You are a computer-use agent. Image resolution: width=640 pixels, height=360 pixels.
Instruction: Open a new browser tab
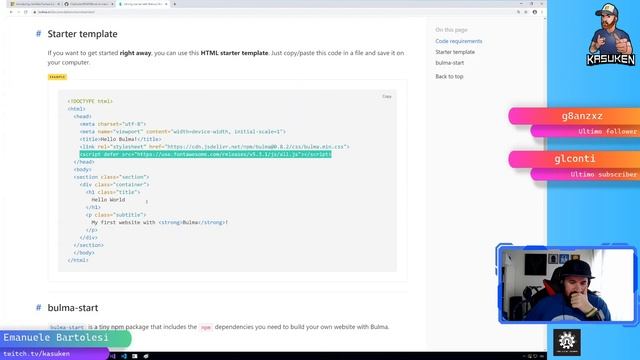(175, 4)
